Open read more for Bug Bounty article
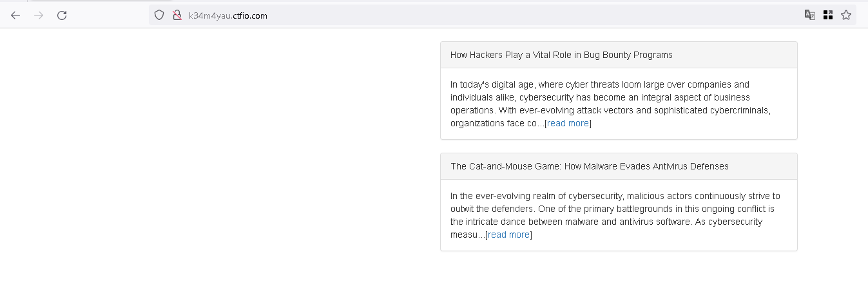Image resolution: width=868 pixels, height=297 pixels. pos(568,123)
